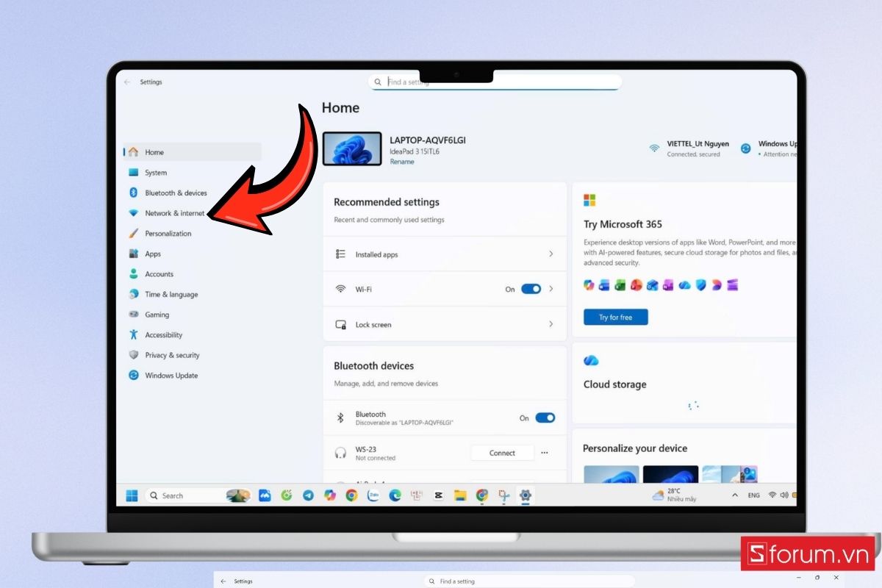Click the Settings gear icon on taskbar
The image size is (882, 588).
(525, 495)
